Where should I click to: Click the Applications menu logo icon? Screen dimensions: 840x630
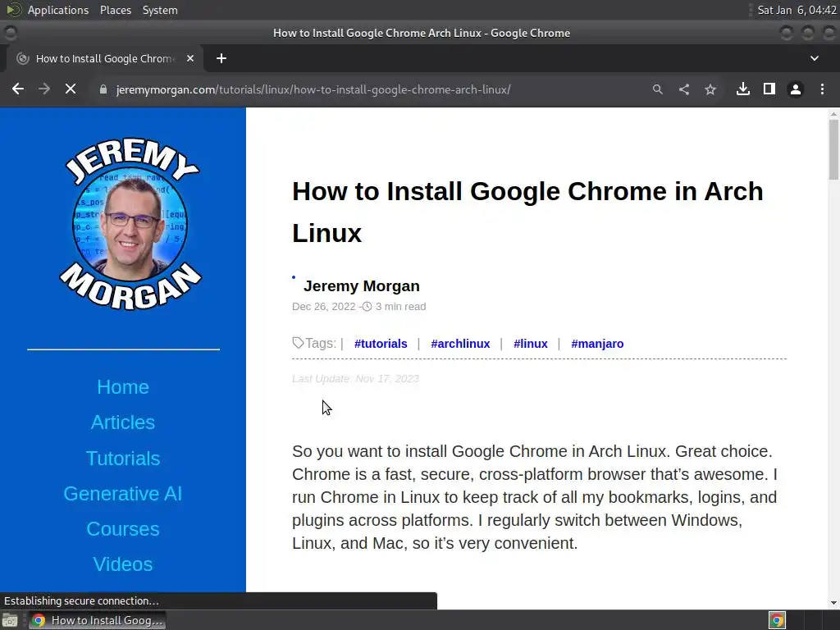point(15,10)
